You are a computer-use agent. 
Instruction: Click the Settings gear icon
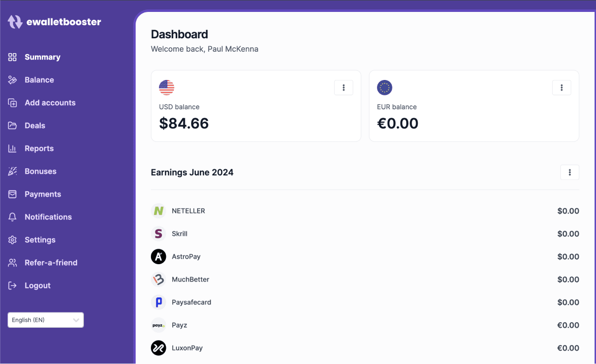pyautogui.click(x=12, y=240)
